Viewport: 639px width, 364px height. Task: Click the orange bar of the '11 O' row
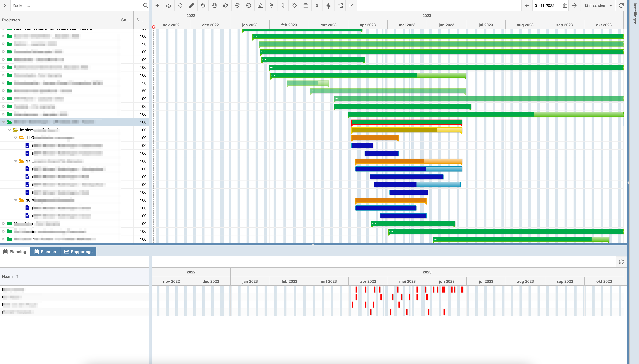(x=375, y=138)
